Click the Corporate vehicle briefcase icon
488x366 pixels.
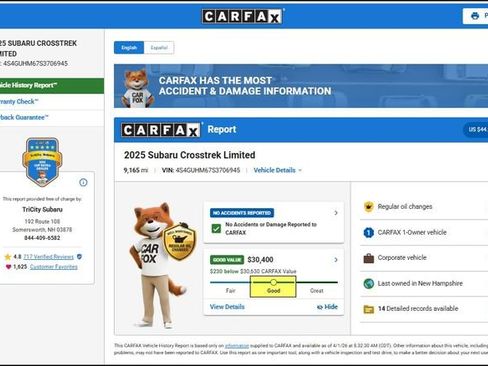(x=368, y=258)
